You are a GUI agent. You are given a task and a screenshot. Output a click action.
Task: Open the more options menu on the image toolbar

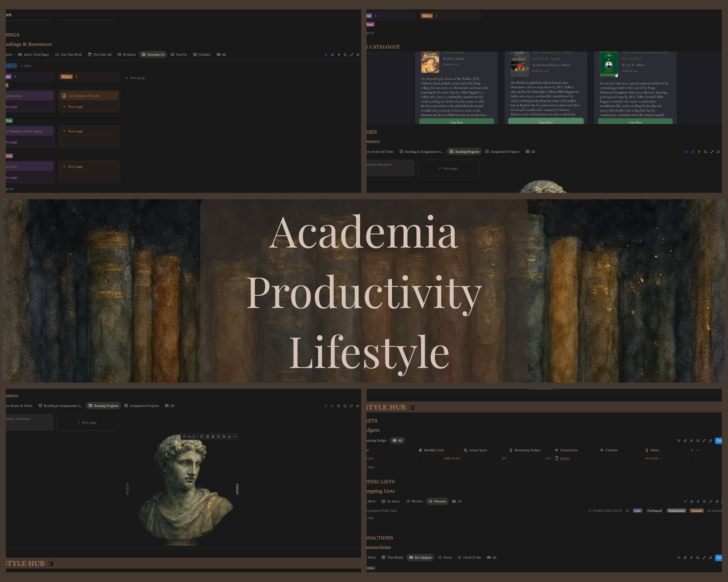point(235,436)
